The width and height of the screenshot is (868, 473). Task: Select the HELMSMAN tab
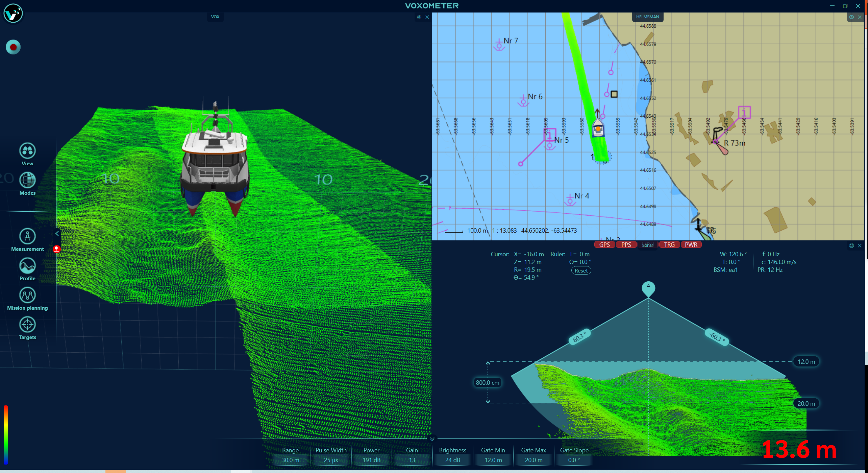coord(647,17)
